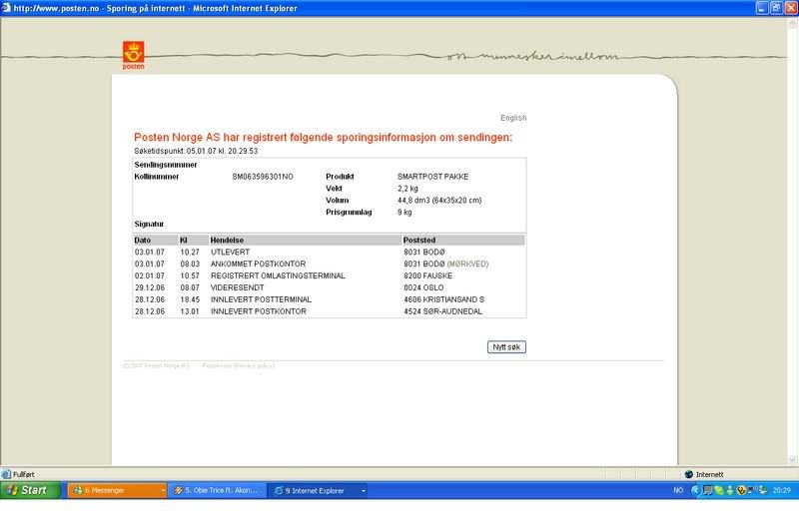Click the Internet Explorer icon on the taskbar button

[278, 490]
